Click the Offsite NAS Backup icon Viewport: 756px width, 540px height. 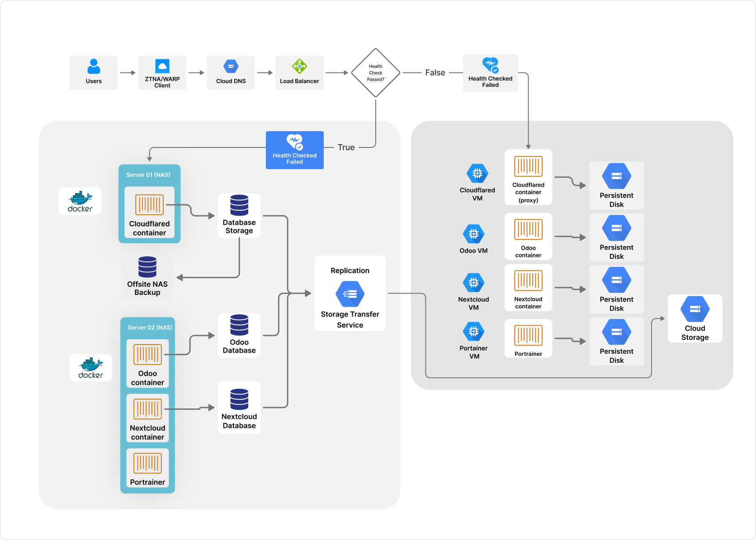click(x=147, y=267)
